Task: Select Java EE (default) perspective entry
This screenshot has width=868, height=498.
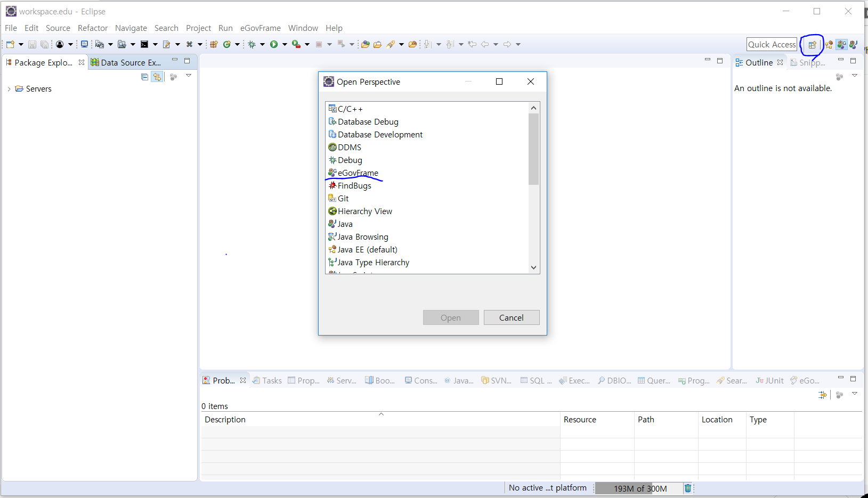Action: 363,249
